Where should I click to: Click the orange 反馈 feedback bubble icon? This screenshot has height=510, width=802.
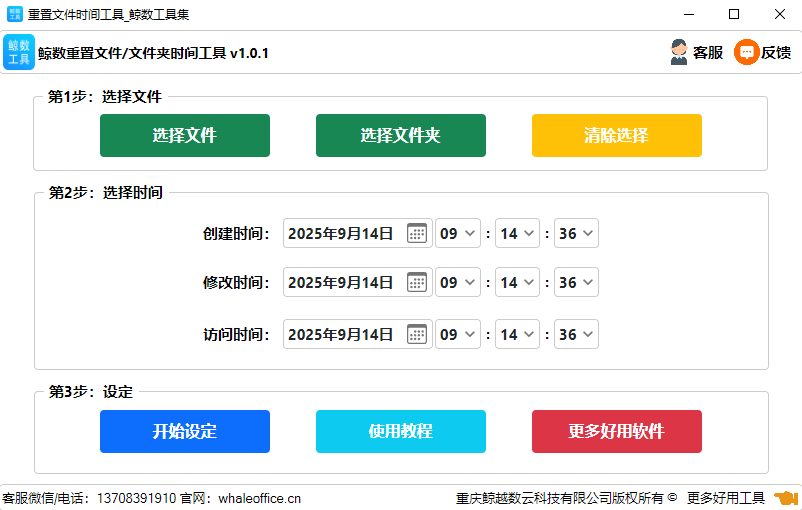click(746, 52)
